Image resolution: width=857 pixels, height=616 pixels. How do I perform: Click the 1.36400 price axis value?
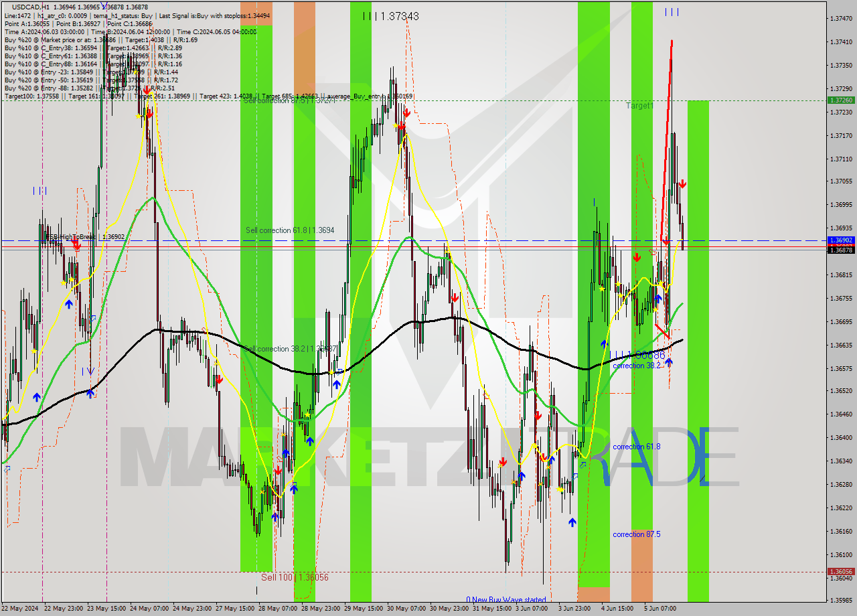(841, 437)
